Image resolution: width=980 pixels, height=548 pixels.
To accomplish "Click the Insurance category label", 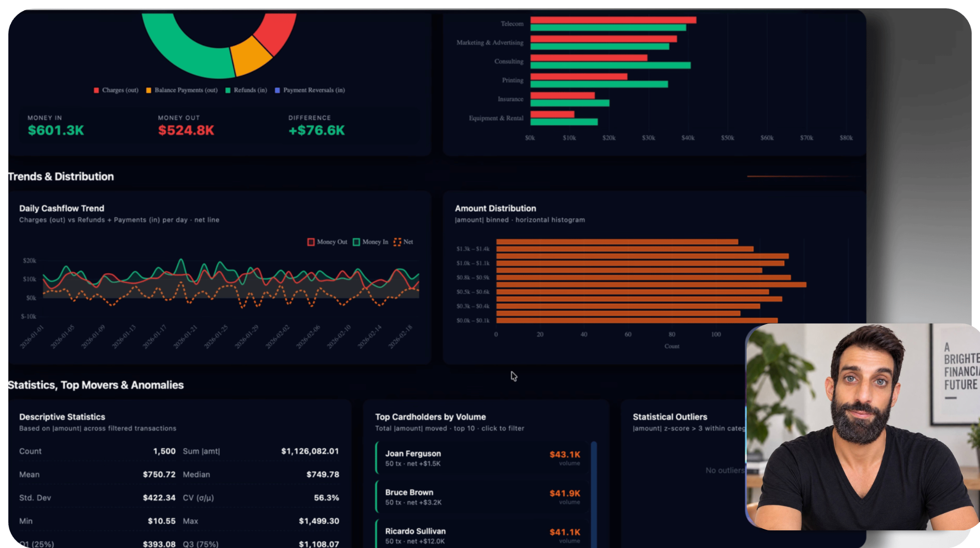I will pyautogui.click(x=510, y=99).
